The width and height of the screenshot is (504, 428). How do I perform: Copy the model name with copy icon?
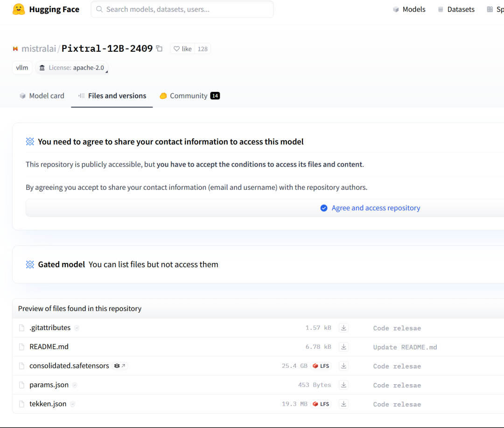[160, 48]
